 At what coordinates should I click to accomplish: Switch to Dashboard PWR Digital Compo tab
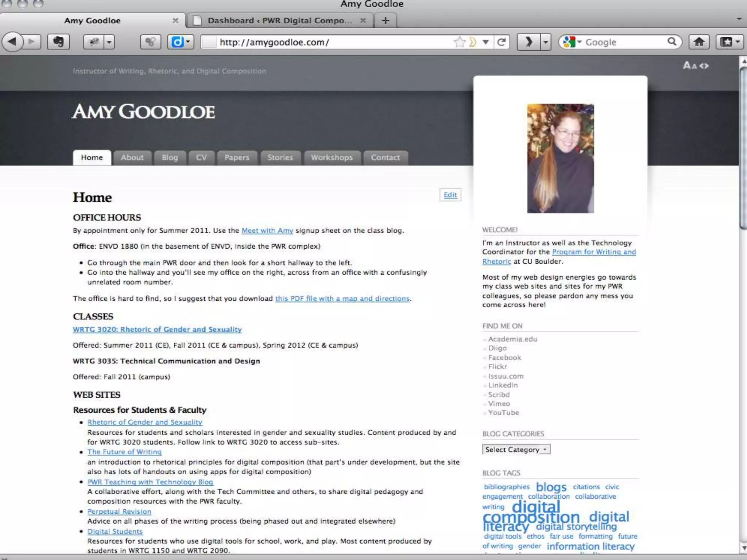point(280,21)
